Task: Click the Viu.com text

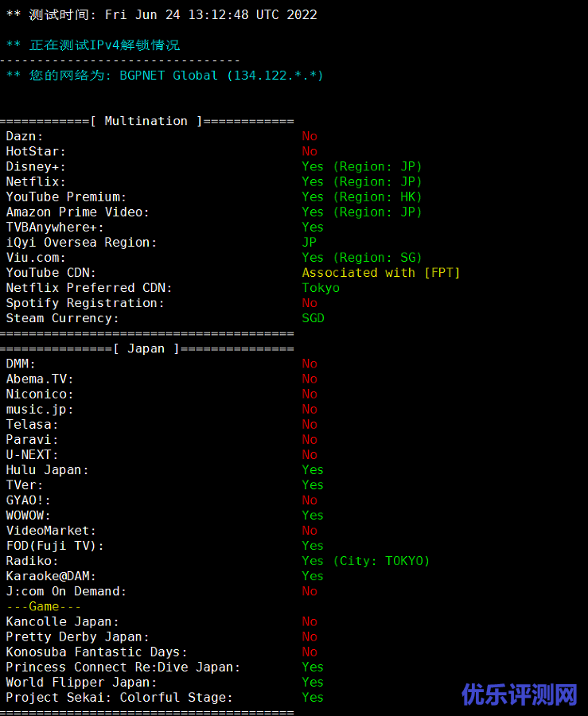Action: (x=36, y=258)
